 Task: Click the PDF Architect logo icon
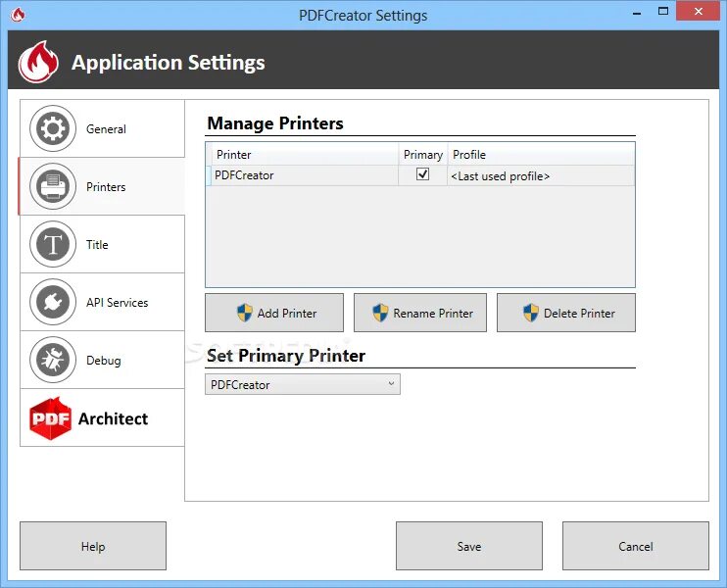coord(50,418)
